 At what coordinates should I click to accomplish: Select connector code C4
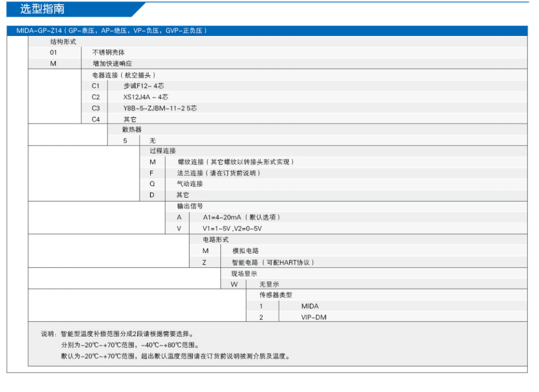click(96, 120)
